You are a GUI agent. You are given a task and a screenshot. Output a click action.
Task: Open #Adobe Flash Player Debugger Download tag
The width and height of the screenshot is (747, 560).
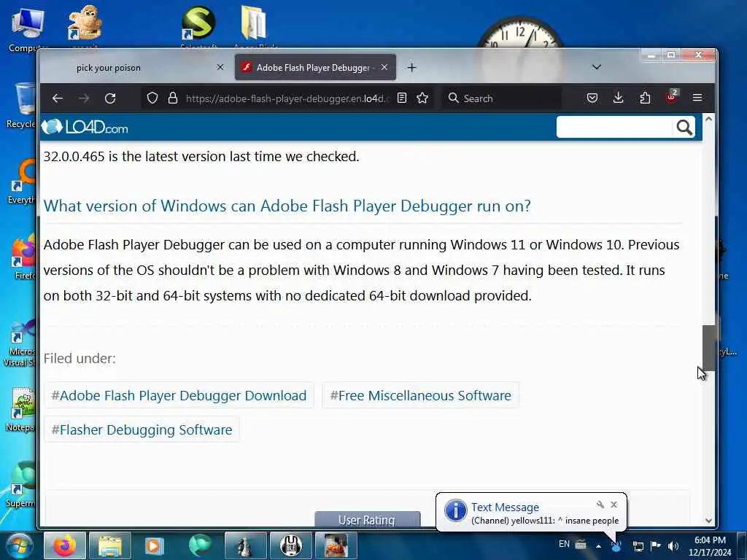coord(179,395)
